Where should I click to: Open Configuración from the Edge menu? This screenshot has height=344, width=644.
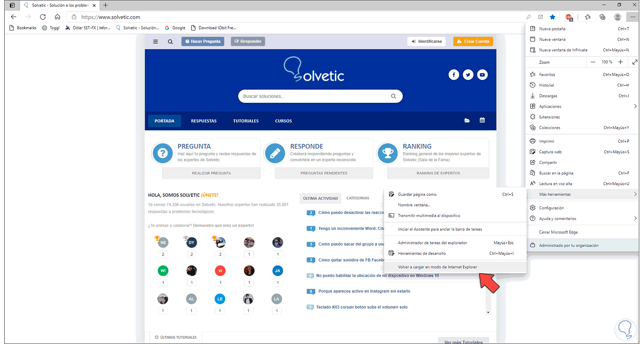point(583,208)
